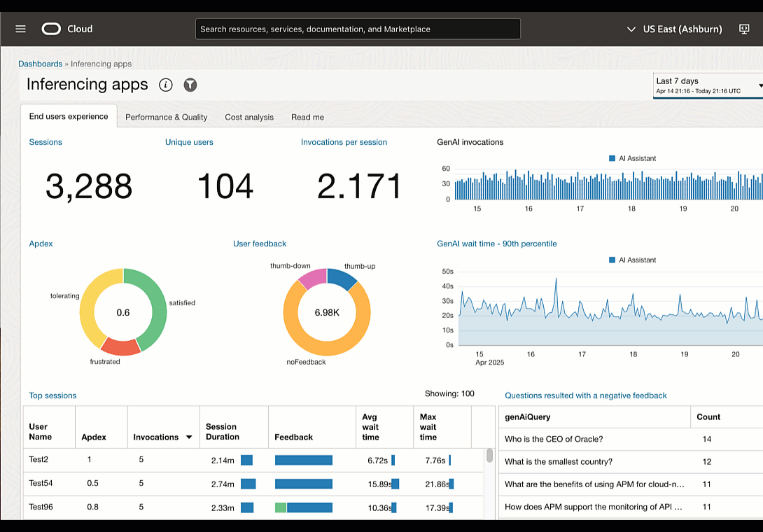Viewport: 763px width, 532px height.
Task: Select the frustrated segment of Apdex donut
Action: tap(120, 345)
